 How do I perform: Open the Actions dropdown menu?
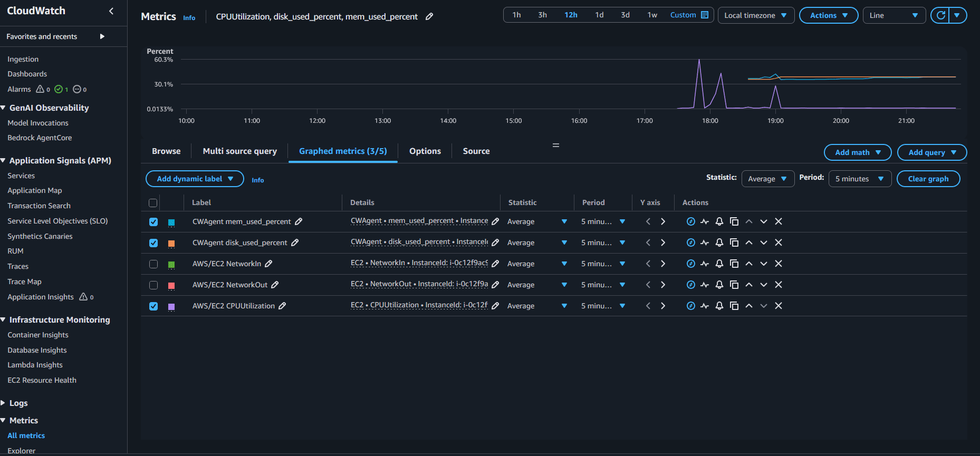click(829, 15)
